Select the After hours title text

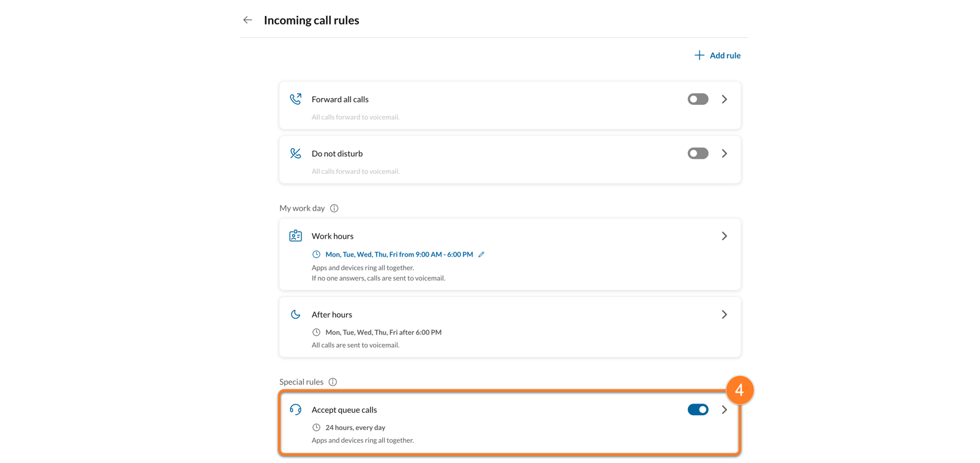pos(331,315)
